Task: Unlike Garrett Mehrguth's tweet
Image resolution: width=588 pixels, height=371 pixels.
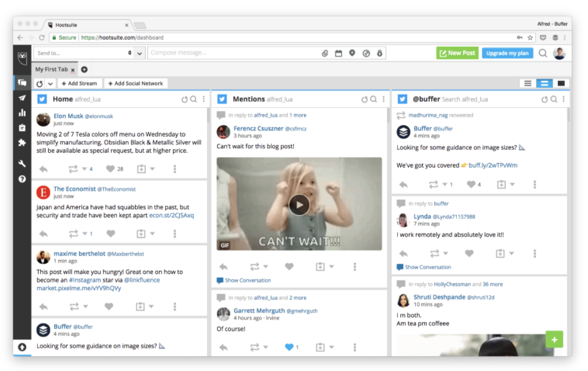Action: (289, 347)
